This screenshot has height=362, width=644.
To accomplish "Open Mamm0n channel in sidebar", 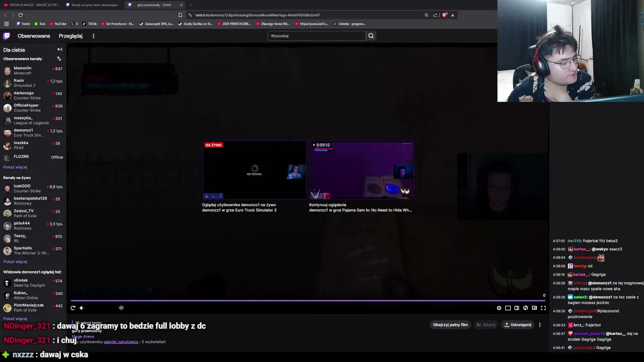I will point(33,70).
